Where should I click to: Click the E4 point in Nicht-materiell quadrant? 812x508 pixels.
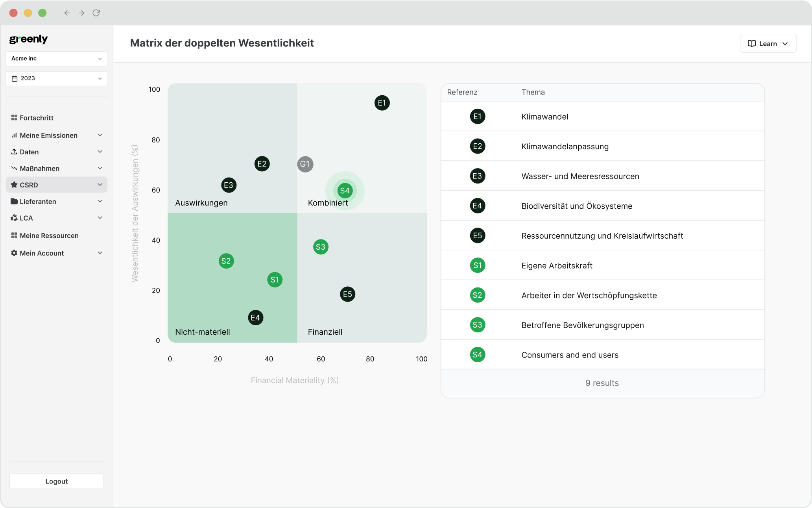click(x=255, y=318)
